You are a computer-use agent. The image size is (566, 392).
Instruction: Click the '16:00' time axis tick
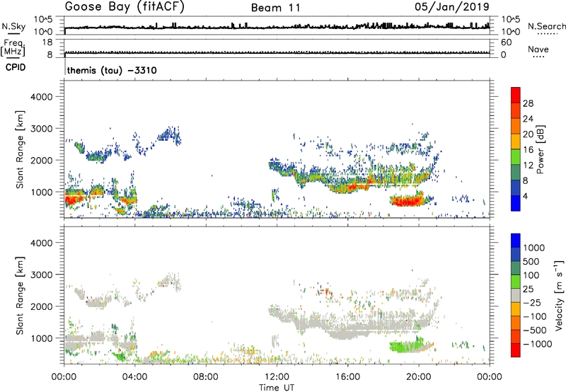[347, 377]
